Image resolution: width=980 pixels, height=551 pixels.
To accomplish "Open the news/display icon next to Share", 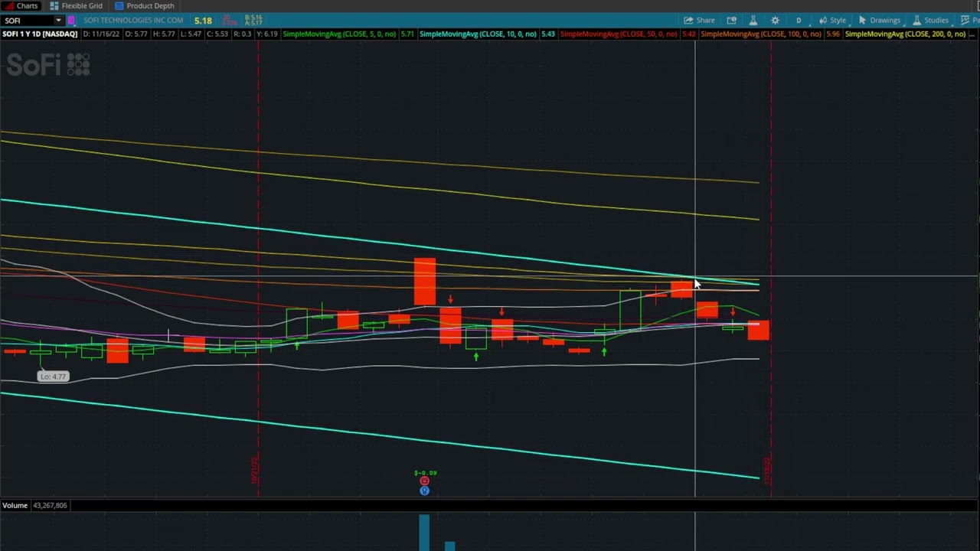I will [x=731, y=21].
